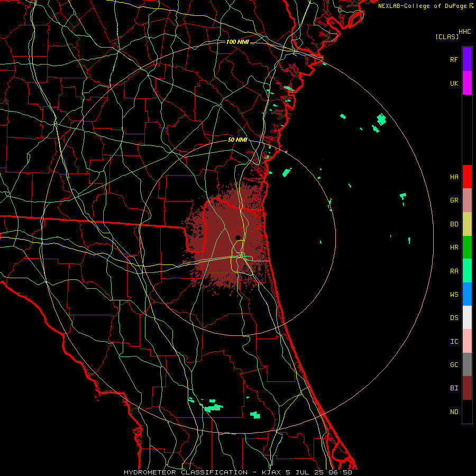Pick the yellow BD legend swatch

[467, 224]
